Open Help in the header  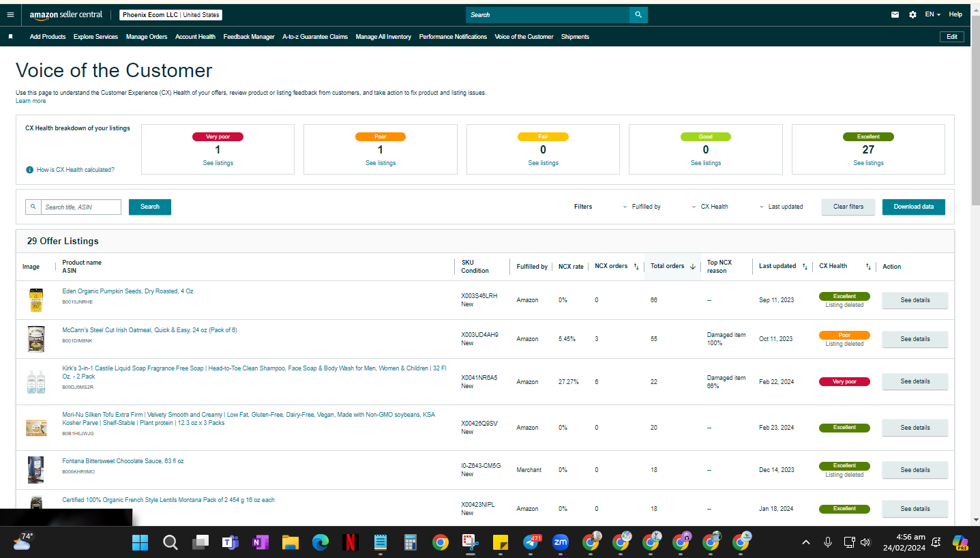coord(955,14)
